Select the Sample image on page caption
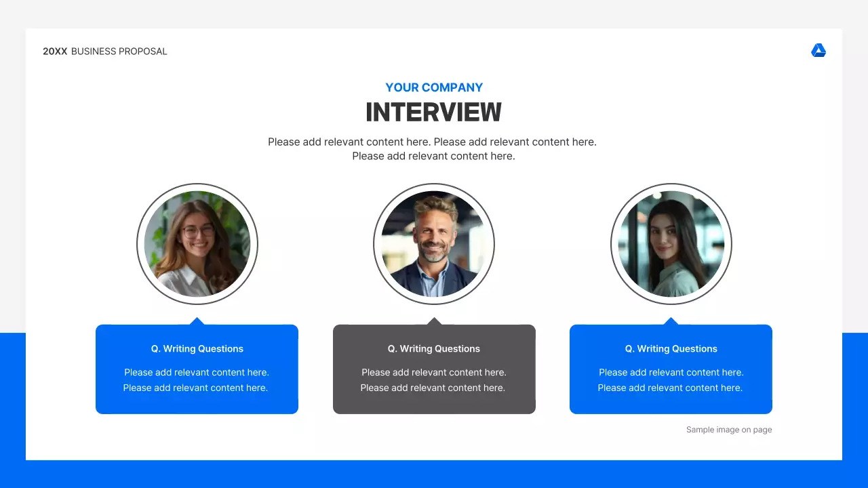This screenshot has width=868, height=488. 729,429
